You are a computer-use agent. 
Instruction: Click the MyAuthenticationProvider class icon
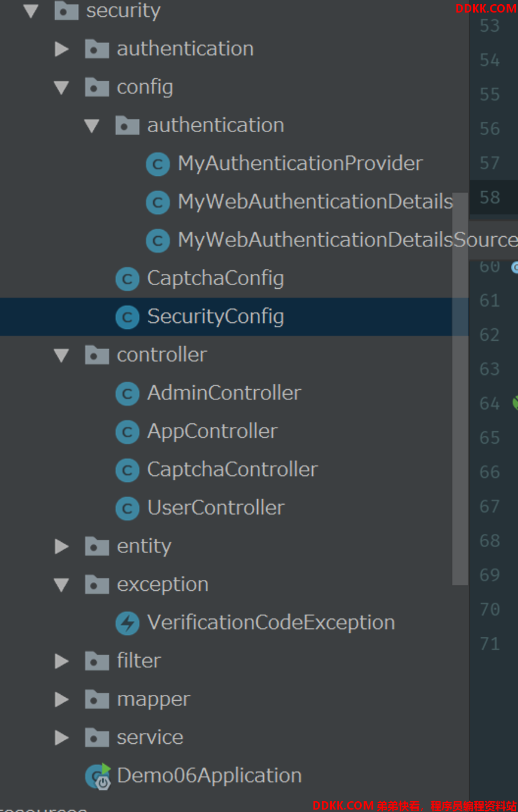pyautogui.click(x=158, y=164)
